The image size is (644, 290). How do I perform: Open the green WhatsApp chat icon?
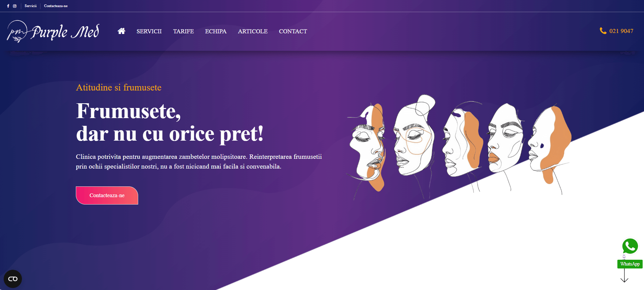(630, 246)
